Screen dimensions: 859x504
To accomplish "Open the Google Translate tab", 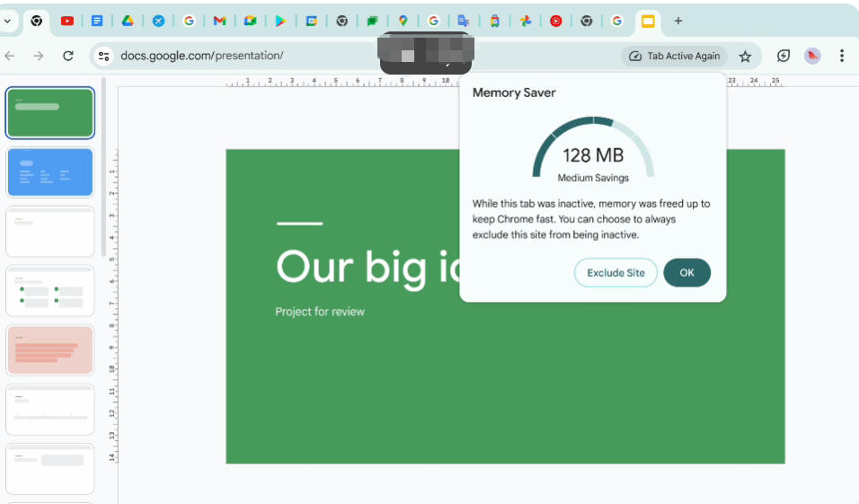I will (464, 21).
